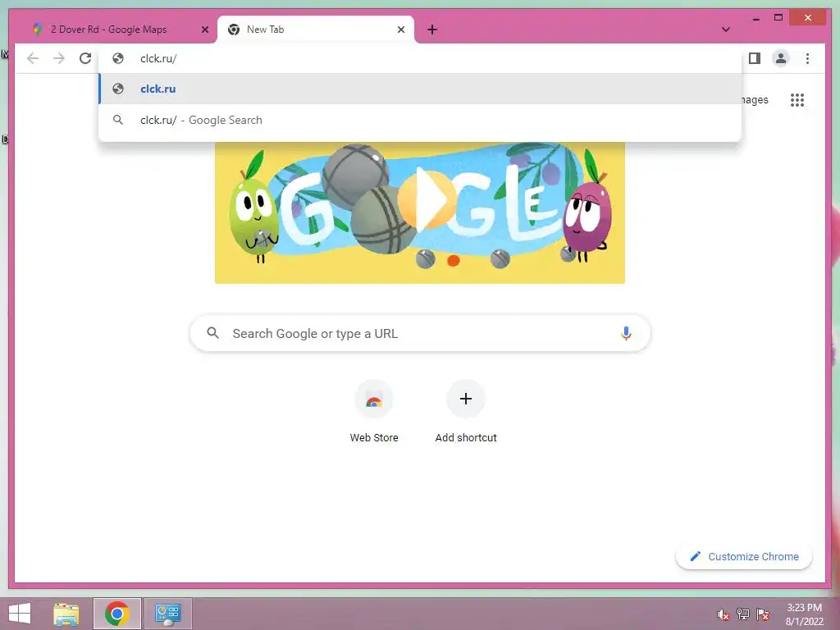This screenshot has width=840, height=630.
Task: Toggle the side panel icon
Action: click(755, 58)
